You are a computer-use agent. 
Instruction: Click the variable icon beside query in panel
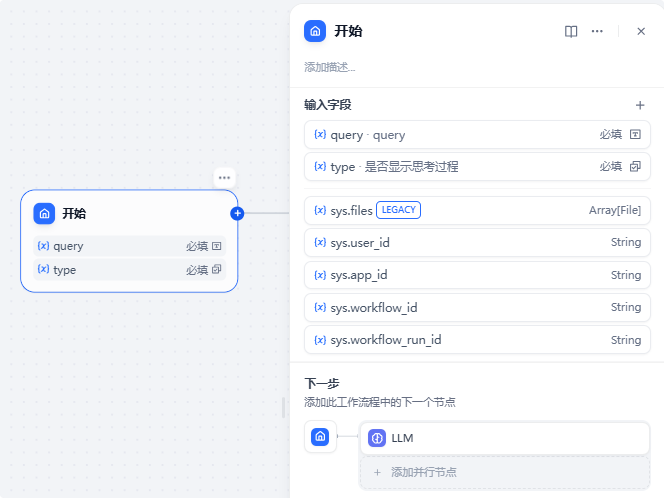pos(320,135)
